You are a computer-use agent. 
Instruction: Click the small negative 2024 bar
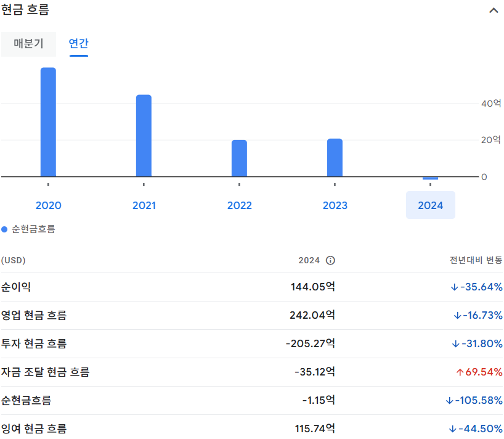430,178
